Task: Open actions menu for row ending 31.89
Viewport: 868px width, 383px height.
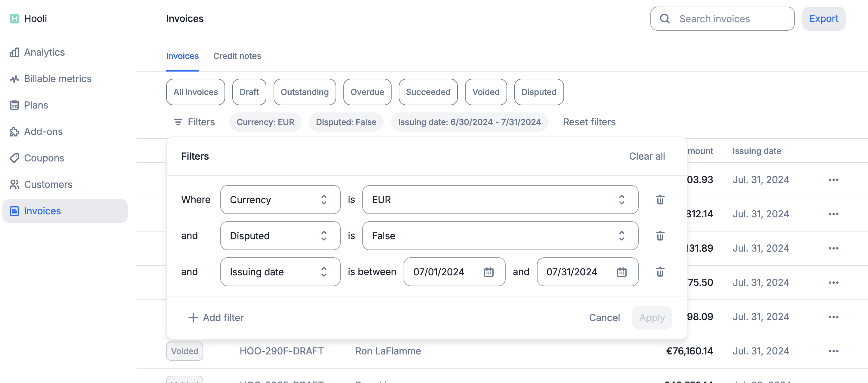Action: tap(833, 248)
